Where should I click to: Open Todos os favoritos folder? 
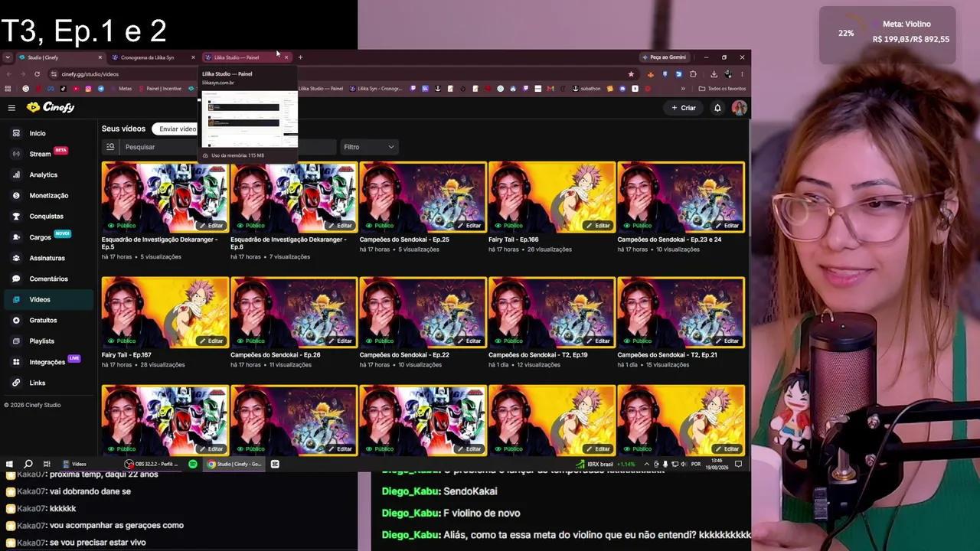click(x=722, y=89)
